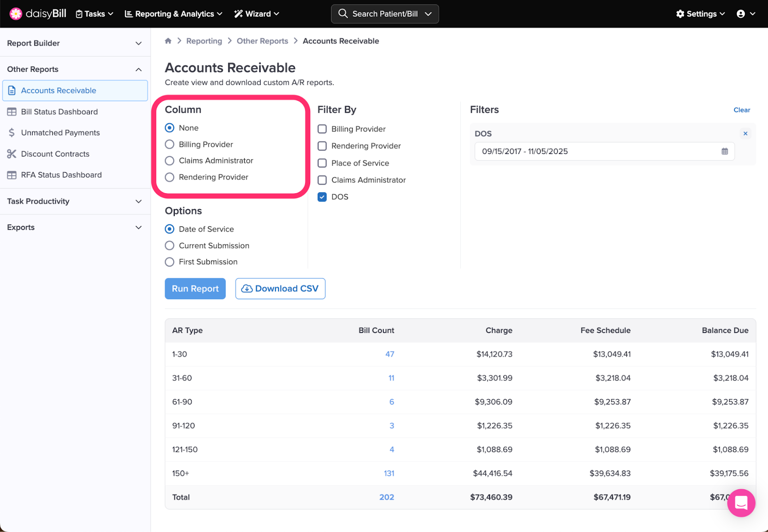Click the daisyBill flower logo
Viewport: 768px width, 532px height.
point(16,14)
